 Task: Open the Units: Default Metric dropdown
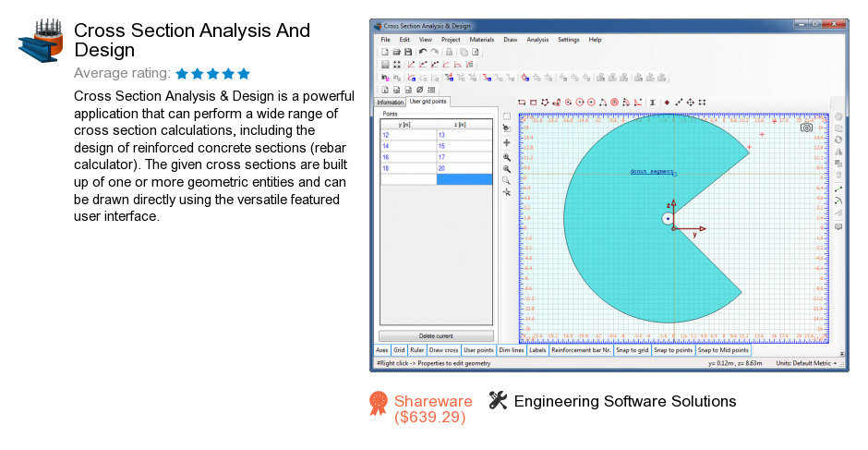pyautogui.click(x=806, y=363)
